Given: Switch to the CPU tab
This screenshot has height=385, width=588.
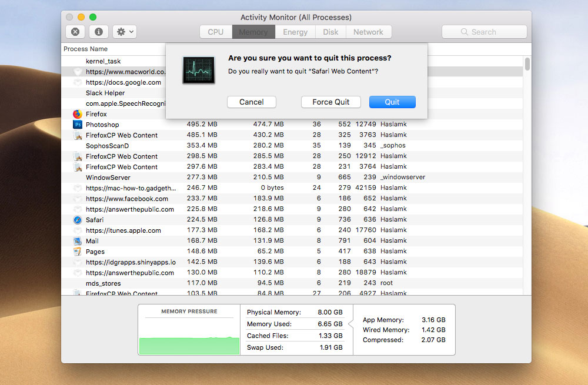Looking at the screenshot, I should 216,32.
